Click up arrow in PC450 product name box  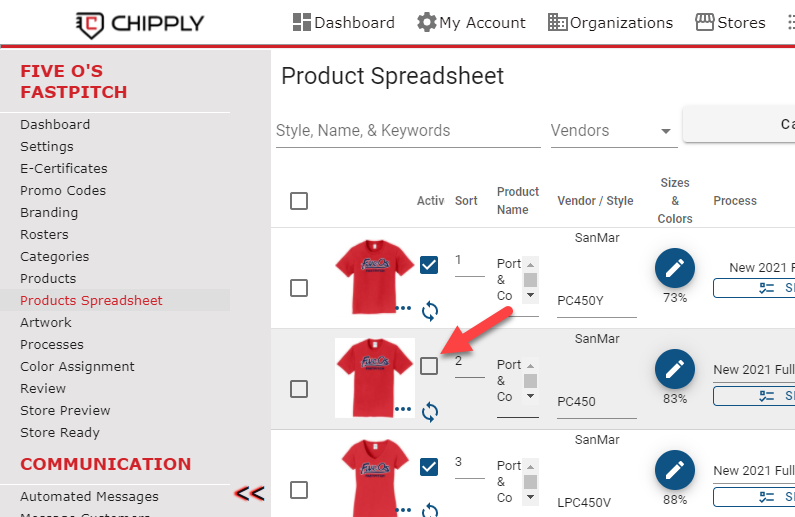click(530, 365)
